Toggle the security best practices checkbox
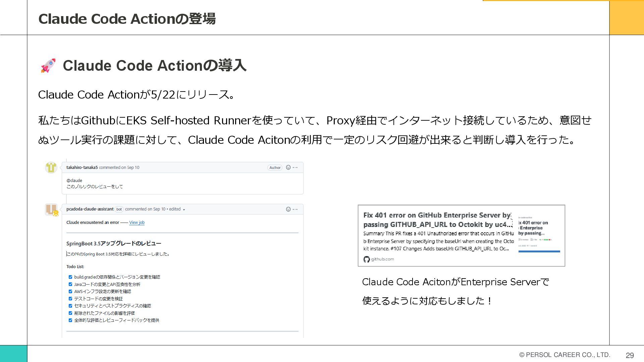This screenshot has width=644, height=362. pos(70,306)
